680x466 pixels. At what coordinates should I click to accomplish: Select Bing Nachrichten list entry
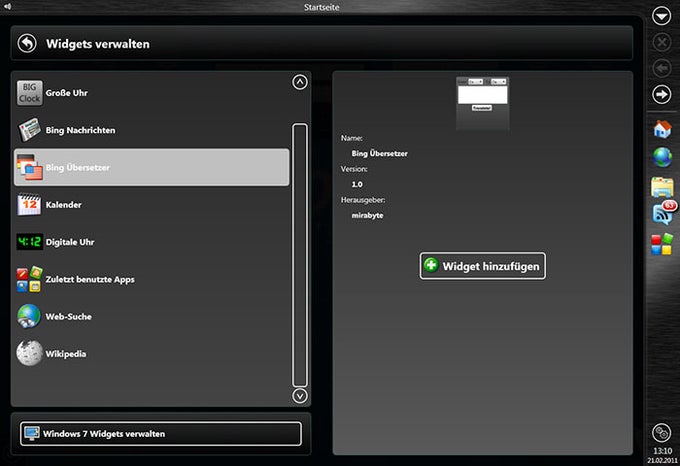152,130
